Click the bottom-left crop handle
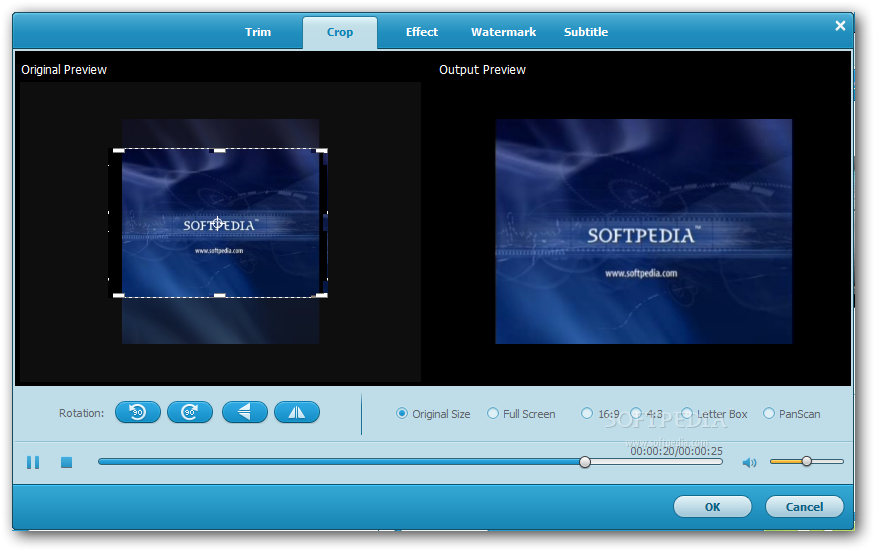The width and height of the screenshot is (875, 551). 118,295
